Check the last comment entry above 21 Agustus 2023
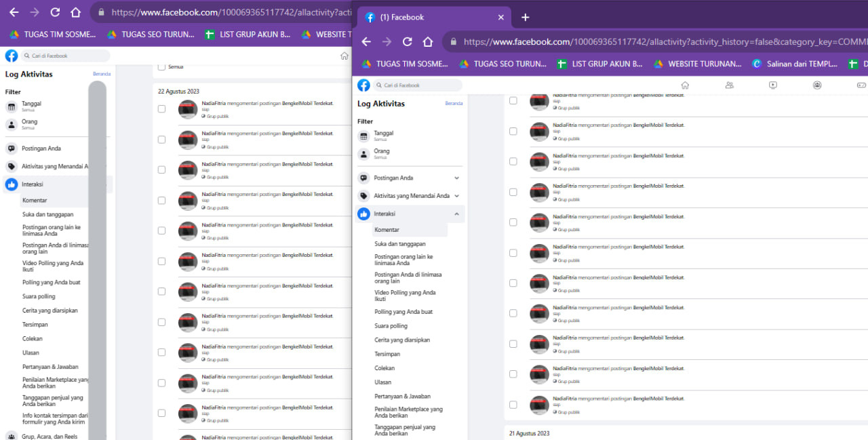 (513, 404)
